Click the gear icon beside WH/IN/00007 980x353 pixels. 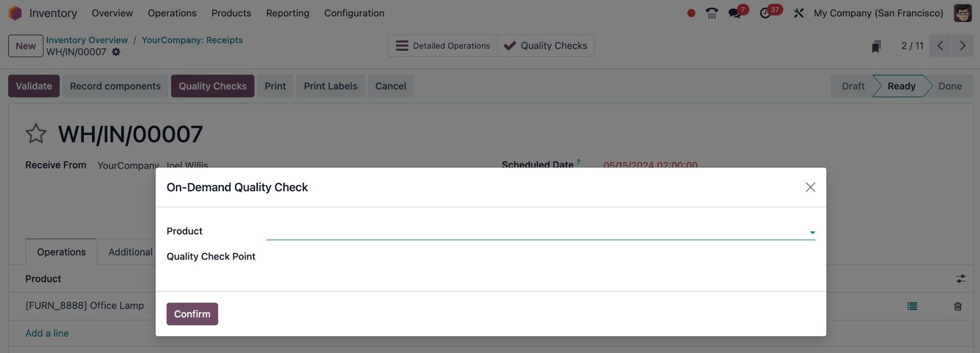click(116, 52)
